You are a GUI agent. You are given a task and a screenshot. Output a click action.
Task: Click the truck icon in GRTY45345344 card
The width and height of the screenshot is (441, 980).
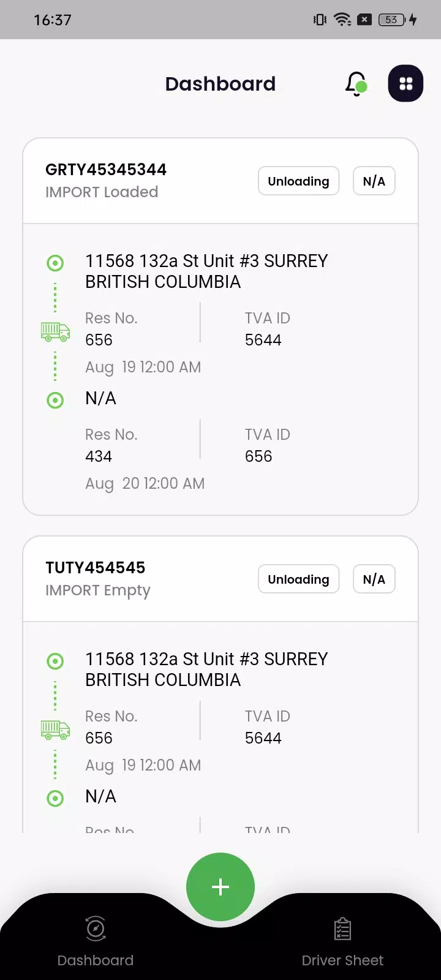(55, 332)
